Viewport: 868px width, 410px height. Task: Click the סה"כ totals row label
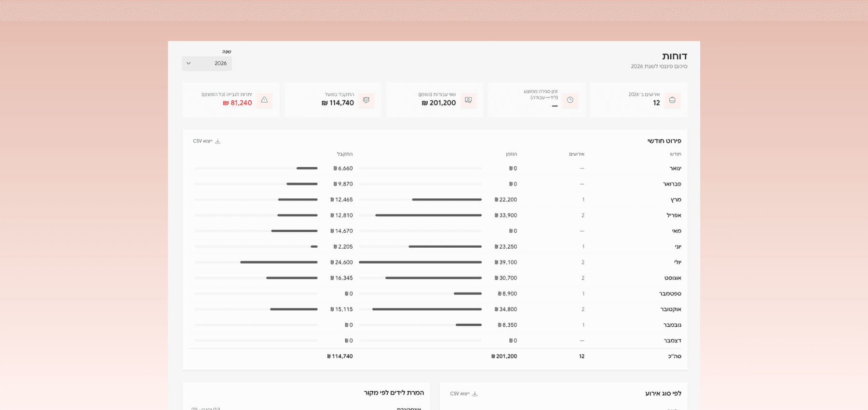(675, 357)
